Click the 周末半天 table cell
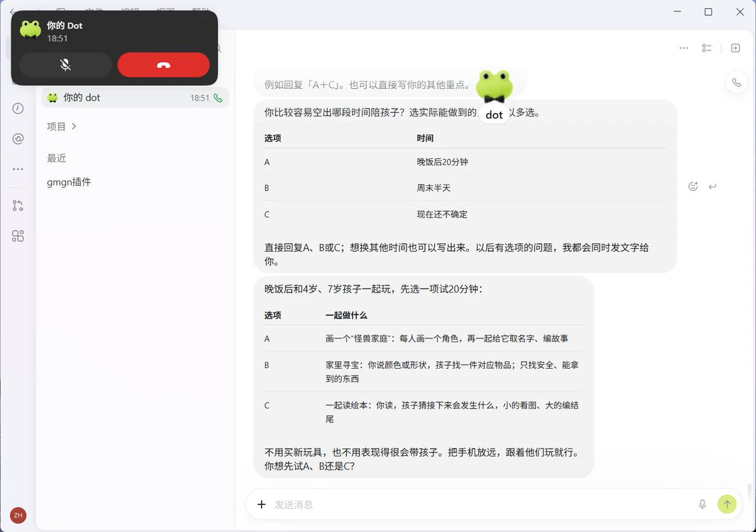 (433, 188)
